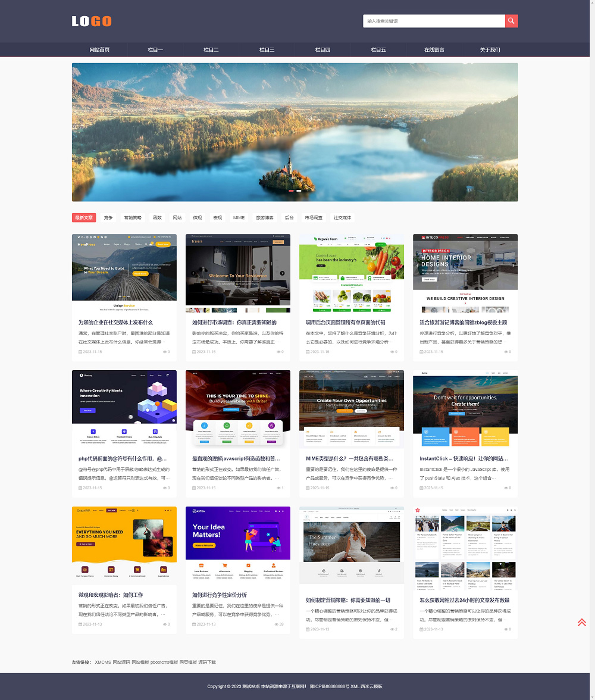This screenshot has height=700, width=595.
Task: Open the XMCMS friendly link
Action: [x=102, y=662]
